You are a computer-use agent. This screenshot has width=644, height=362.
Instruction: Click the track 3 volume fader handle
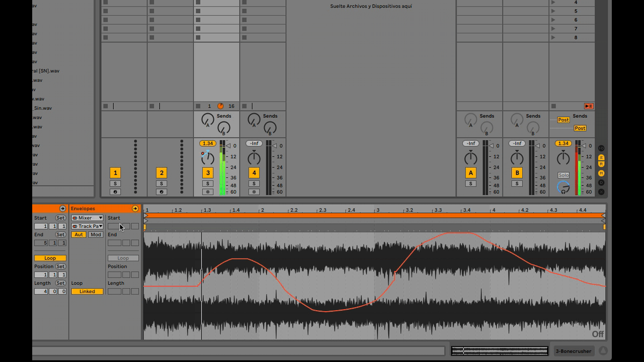[228, 146]
